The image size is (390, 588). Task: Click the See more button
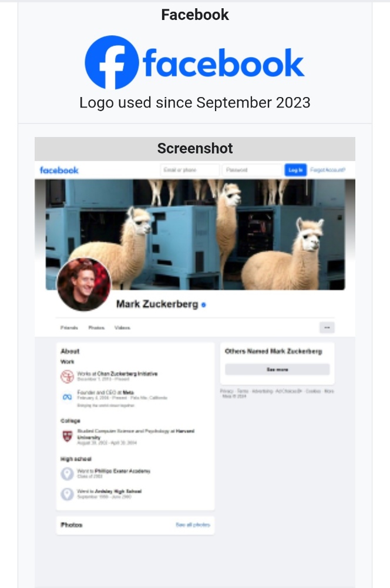277,369
